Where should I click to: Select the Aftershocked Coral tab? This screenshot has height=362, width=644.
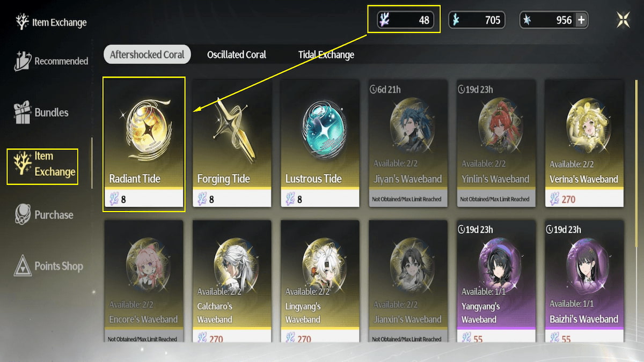[147, 55]
